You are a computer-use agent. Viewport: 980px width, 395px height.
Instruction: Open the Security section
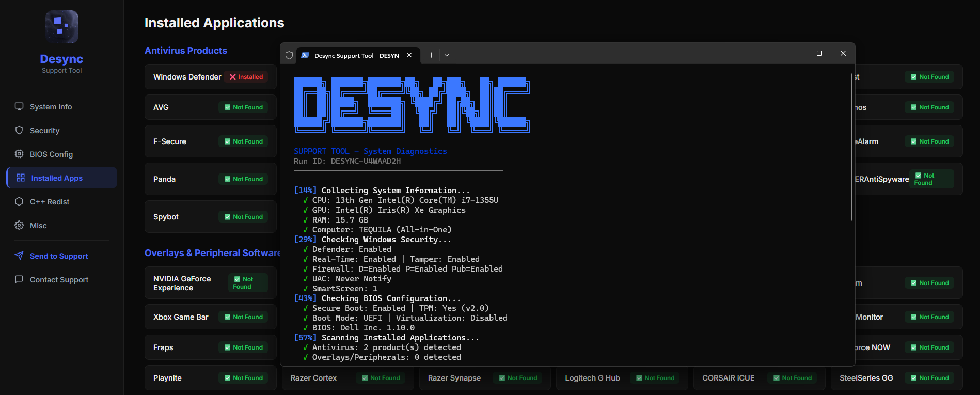point(61,131)
